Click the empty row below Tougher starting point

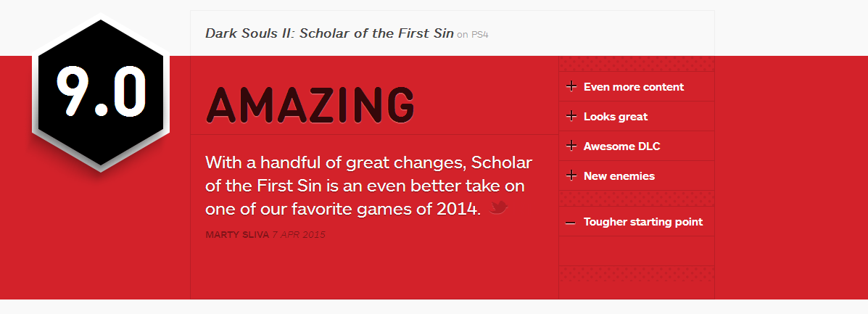[x=637, y=251]
